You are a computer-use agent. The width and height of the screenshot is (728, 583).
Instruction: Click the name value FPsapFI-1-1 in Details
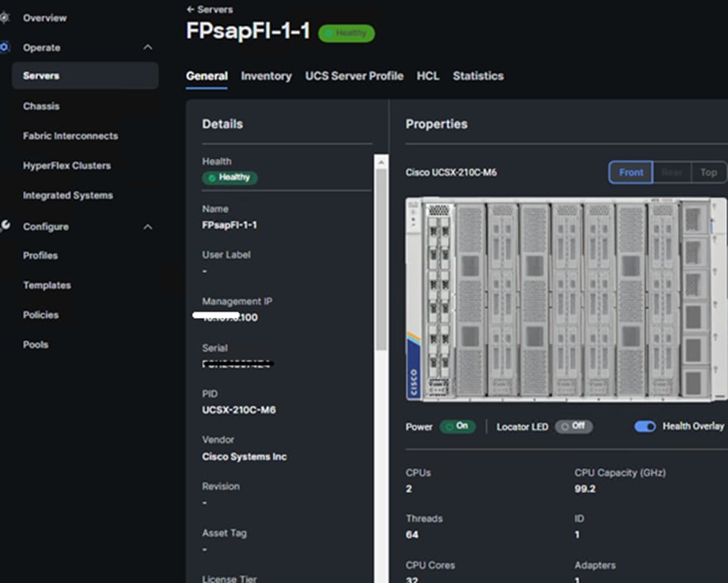point(229,225)
